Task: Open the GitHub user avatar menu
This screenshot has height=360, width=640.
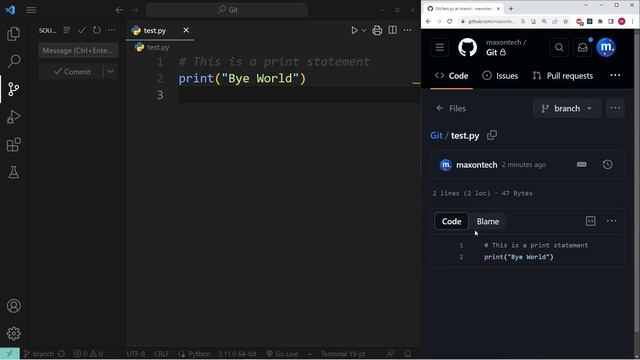Action: 606,47
